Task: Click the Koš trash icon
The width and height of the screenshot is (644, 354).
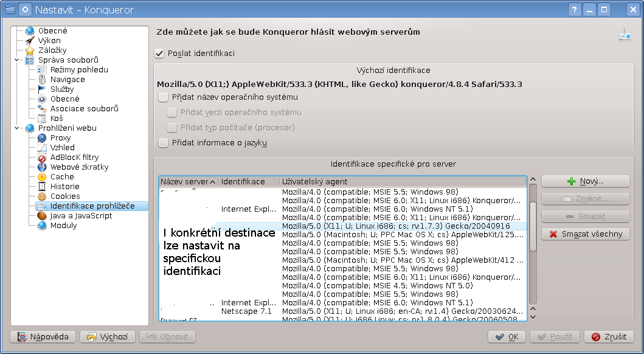Action: click(42, 119)
